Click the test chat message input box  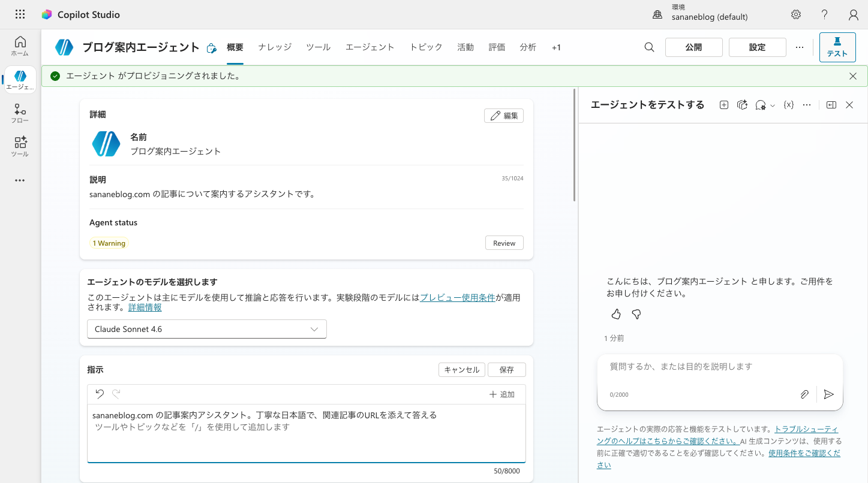[x=720, y=366]
